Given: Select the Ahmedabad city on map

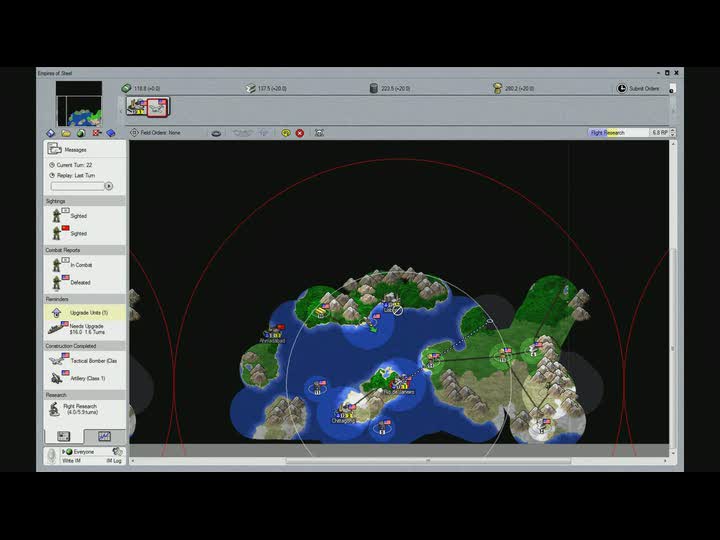Looking at the screenshot, I should click(x=273, y=333).
